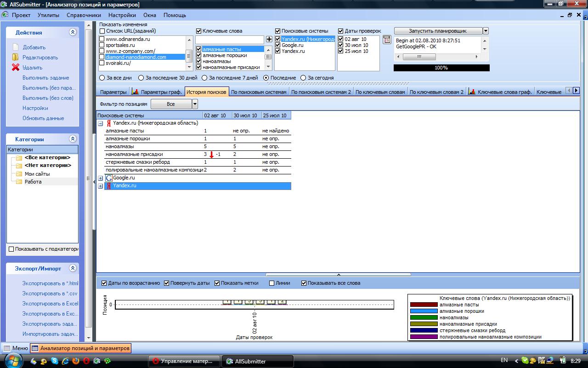Viewport: 588px width, 368px height.
Task: Click Меню icon at bottom left
Action: [7, 348]
